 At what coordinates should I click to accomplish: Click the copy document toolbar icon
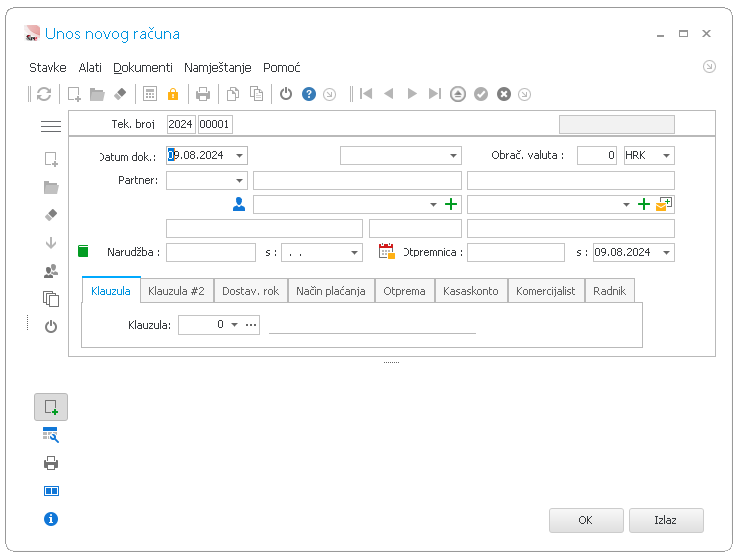click(x=233, y=94)
